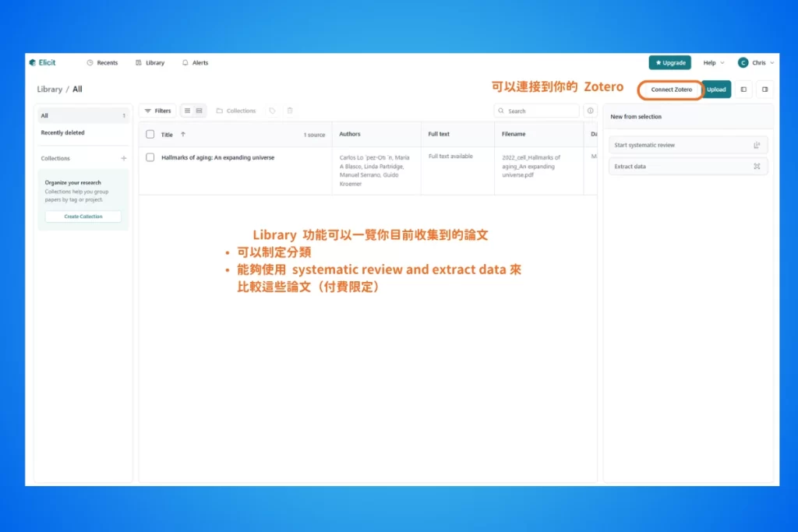Click Start systematic review
The image size is (798, 532).
tap(687, 145)
